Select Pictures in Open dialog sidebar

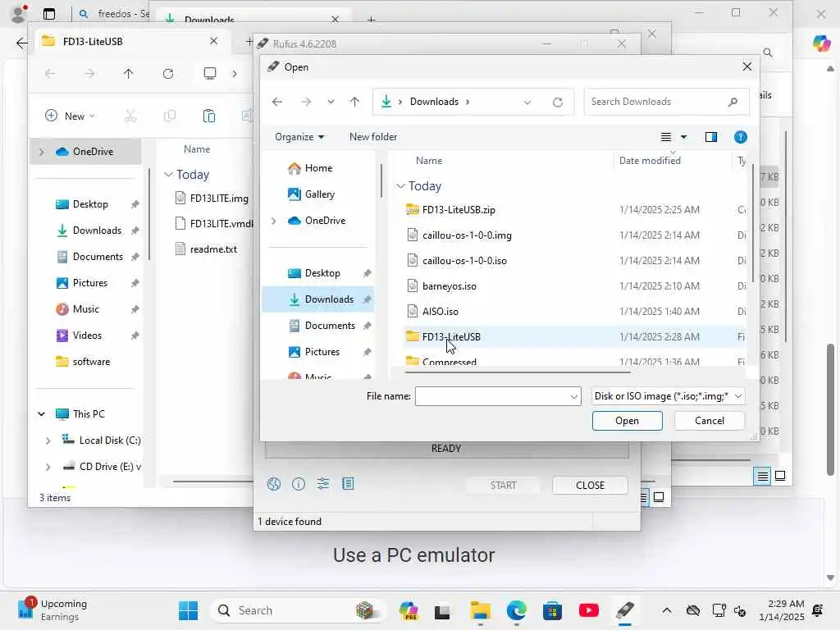tap(322, 352)
